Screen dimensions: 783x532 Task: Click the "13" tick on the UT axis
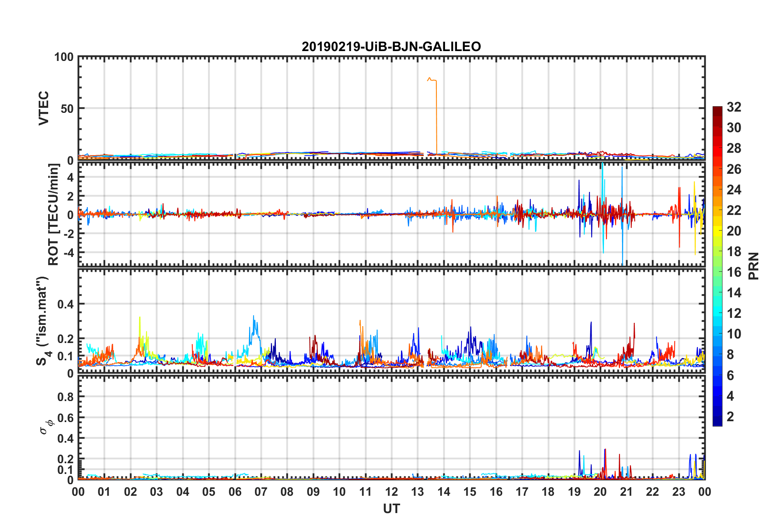click(417, 492)
